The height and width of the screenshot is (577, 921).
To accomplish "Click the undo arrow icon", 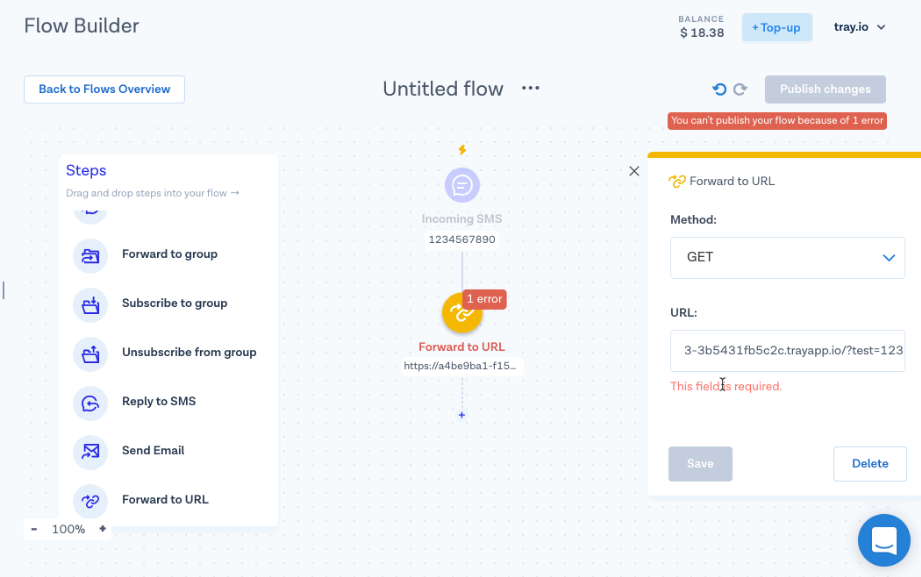I will pyautogui.click(x=720, y=89).
